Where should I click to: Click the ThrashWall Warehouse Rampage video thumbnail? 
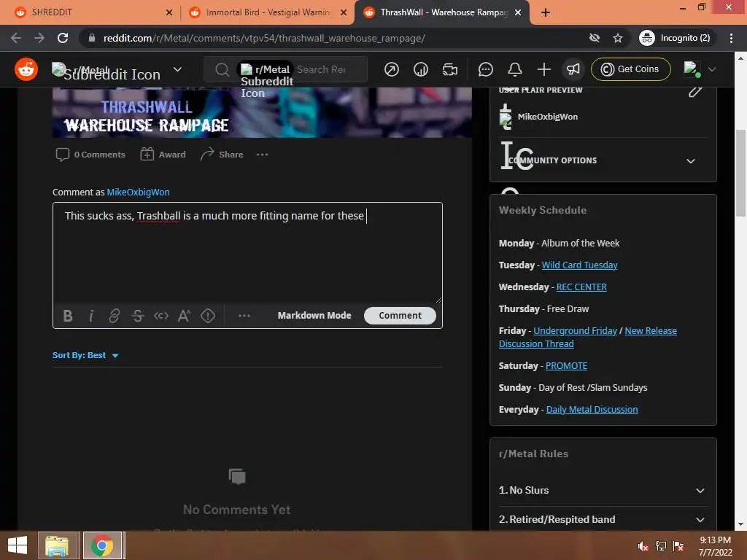262,112
